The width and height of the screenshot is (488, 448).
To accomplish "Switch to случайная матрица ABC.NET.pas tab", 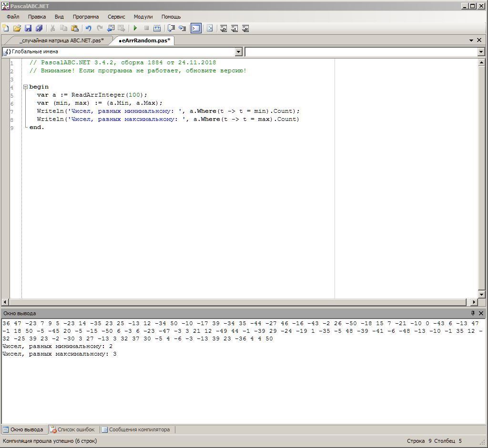I will (x=61, y=40).
